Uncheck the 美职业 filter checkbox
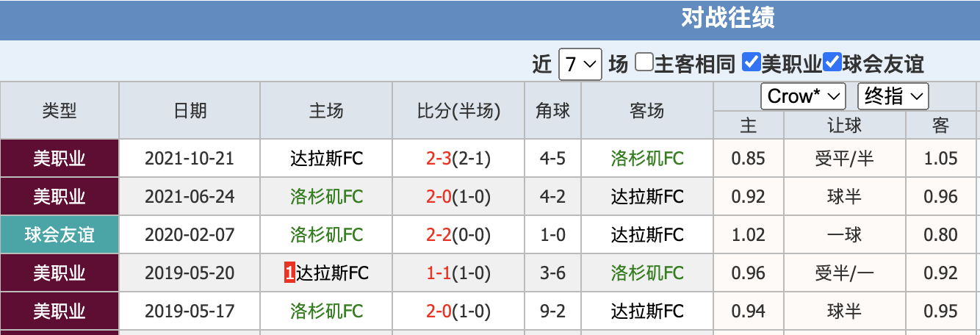The height and width of the screenshot is (335, 980). [751, 62]
